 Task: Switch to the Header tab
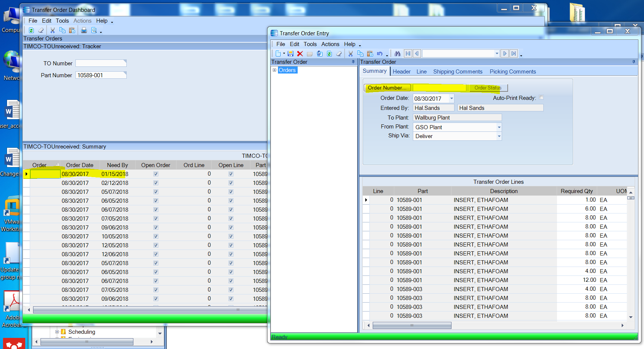(x=402, y=72)
